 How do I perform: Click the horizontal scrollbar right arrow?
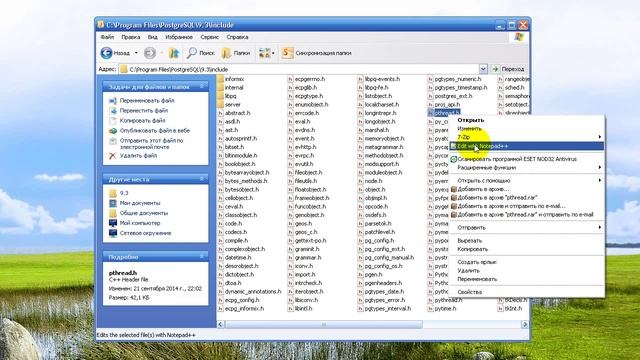pyautogui.click(x=524, y=324)
